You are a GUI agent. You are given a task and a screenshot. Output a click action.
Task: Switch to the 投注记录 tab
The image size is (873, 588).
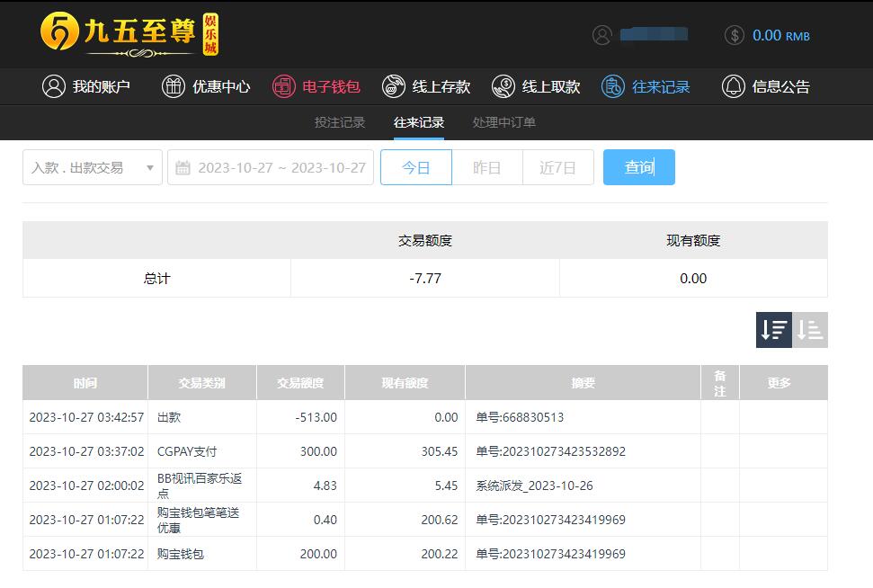(x=340, y=122)
